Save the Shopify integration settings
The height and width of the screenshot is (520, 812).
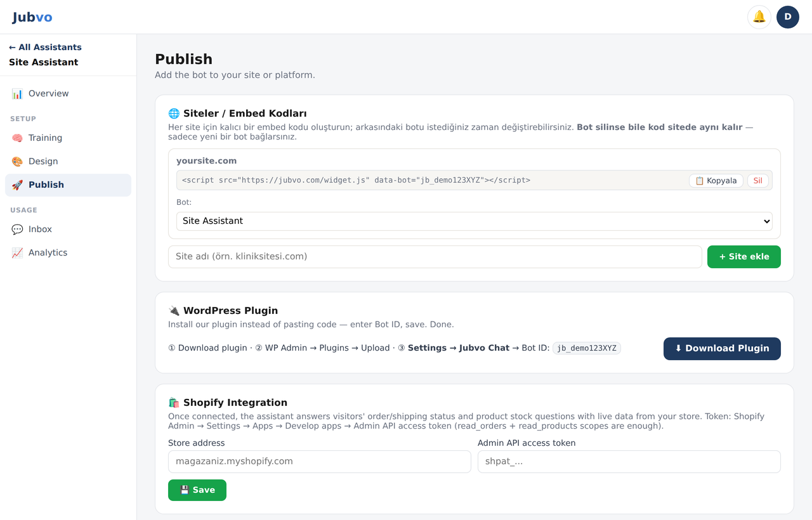point(197,490)
